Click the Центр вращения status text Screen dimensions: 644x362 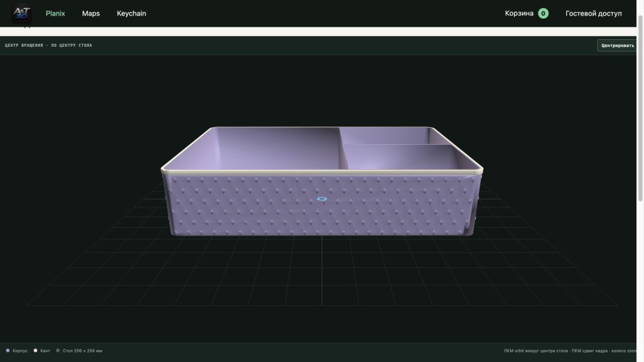pos(48,45)
